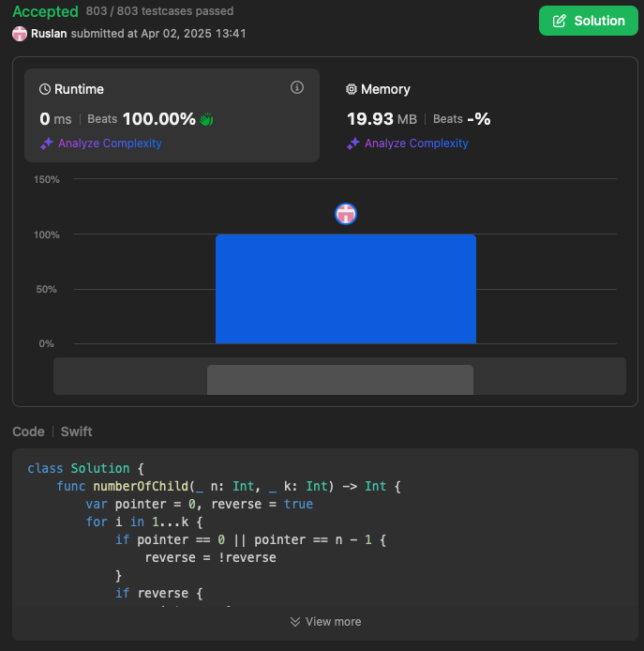Switch to the Memory distribution card

[478, 114]
